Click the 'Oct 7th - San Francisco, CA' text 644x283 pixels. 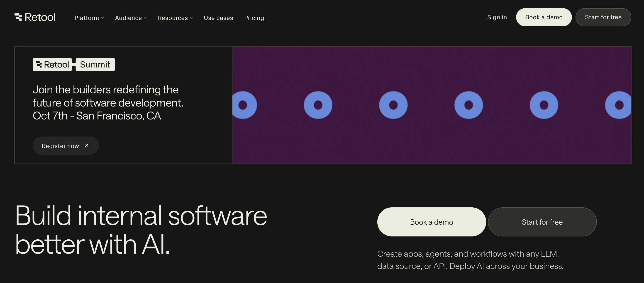tap(97, 116)
